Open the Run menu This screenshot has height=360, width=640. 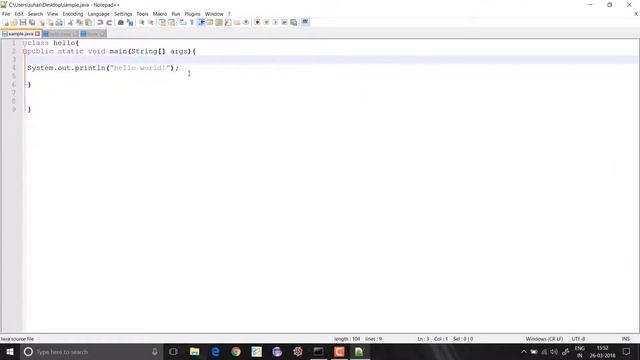pos(176,14)
